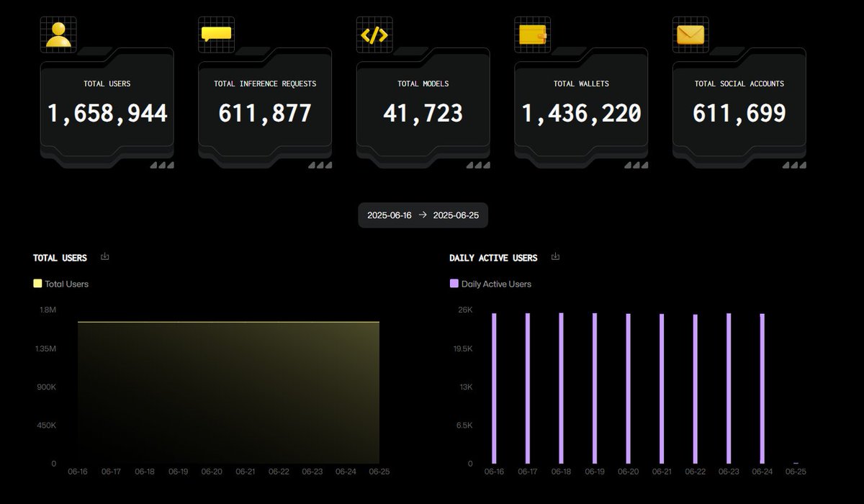864x504 pixels.
Task: Open the date range picker
Action: (x=423, y=215)
